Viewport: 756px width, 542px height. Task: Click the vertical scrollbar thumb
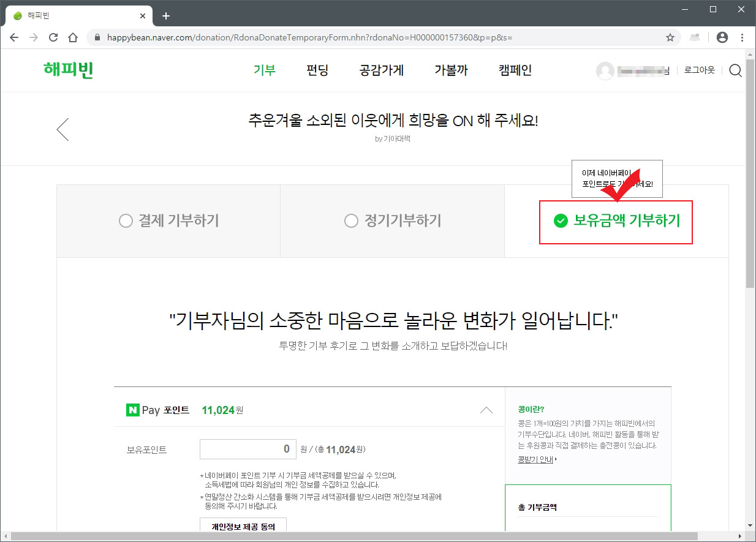coord(750,173)
